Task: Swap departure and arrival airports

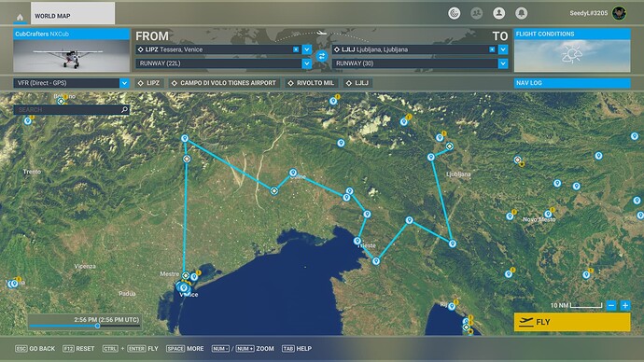Action: (x=322, y=56)
